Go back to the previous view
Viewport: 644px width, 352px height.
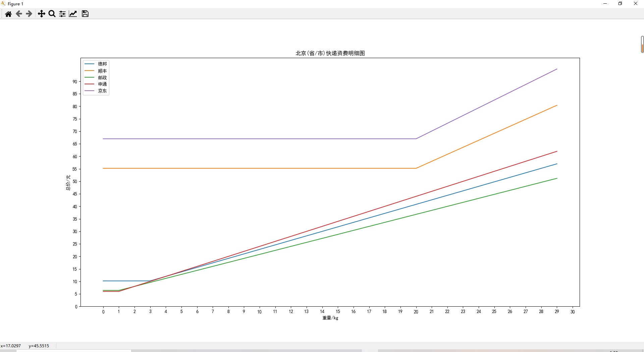(19, 14)
